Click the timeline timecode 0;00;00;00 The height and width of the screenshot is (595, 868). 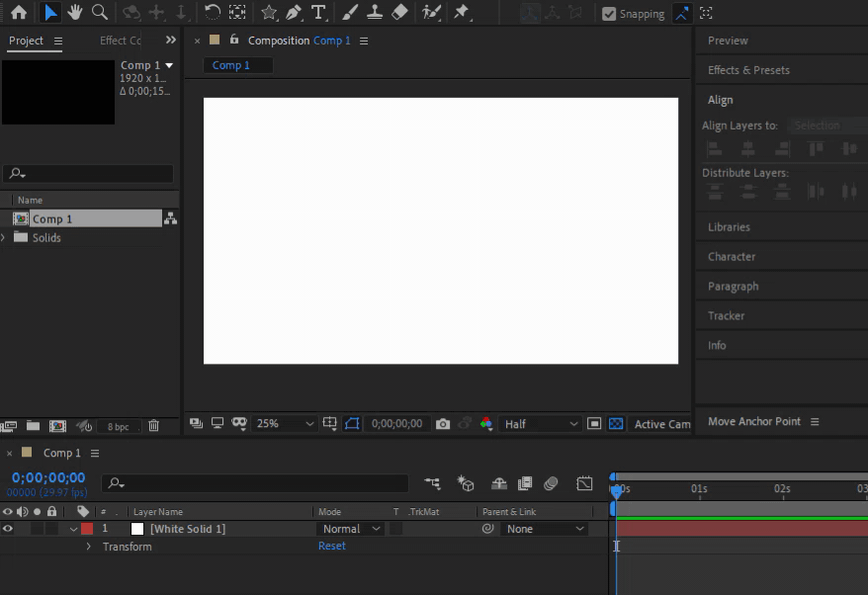[48, 477]
